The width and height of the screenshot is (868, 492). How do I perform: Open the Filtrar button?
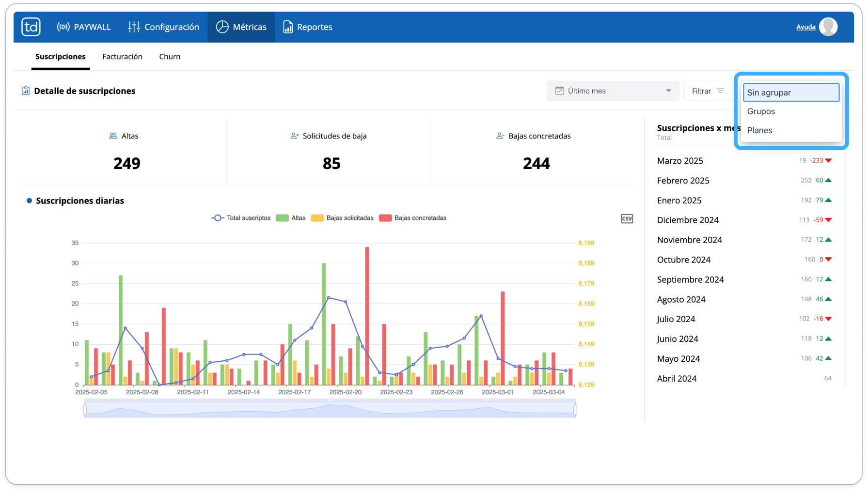(708, 91)
